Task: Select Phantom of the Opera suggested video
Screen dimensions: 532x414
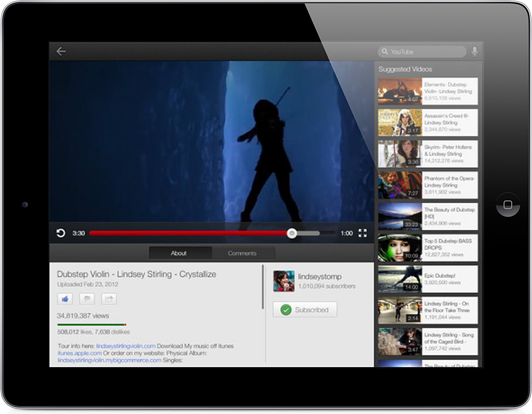Action: (x=428, y=185)
